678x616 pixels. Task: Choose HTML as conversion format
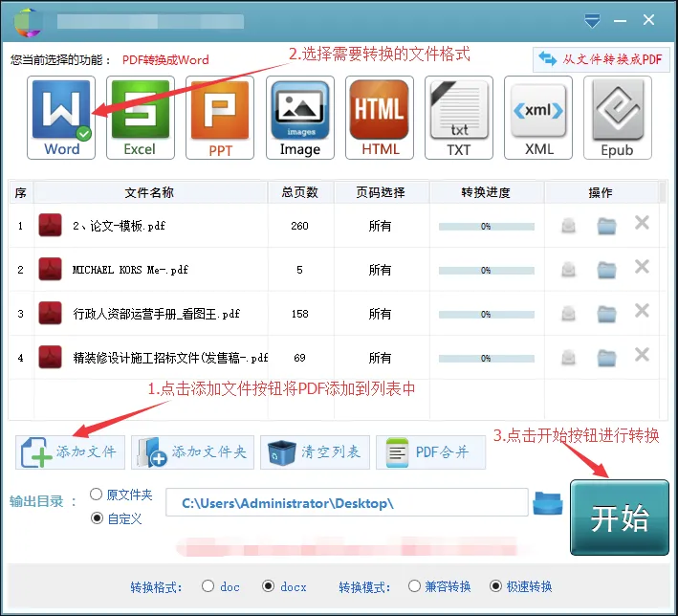point(380,118)
